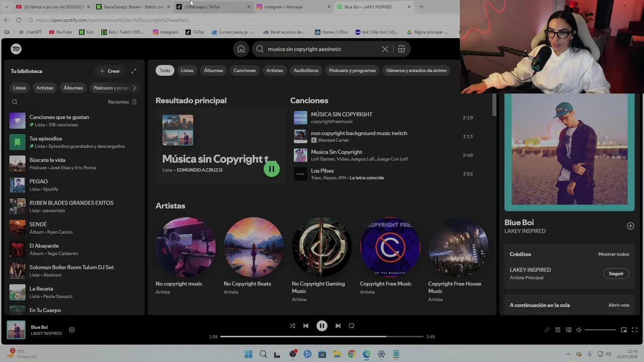644x362 pixels.
Task: Open 'non copyright background music twitch' song
Action: point(383,136)
